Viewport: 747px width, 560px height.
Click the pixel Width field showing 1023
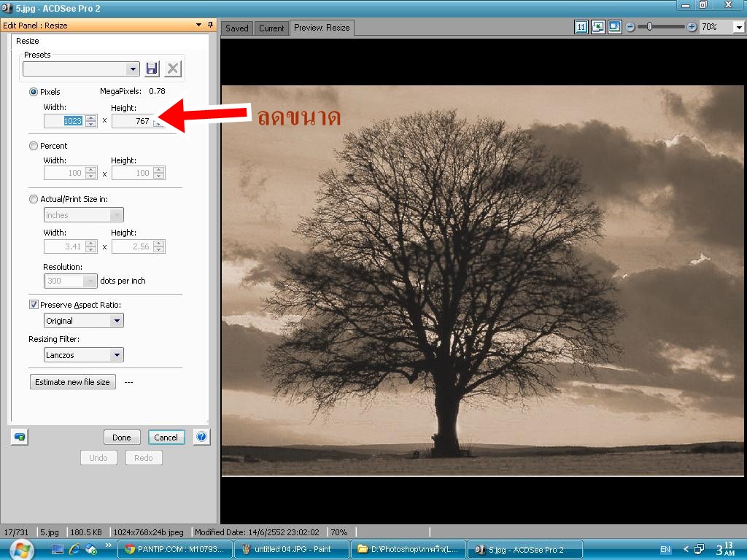pyautogui.click(x=64, y=121)
